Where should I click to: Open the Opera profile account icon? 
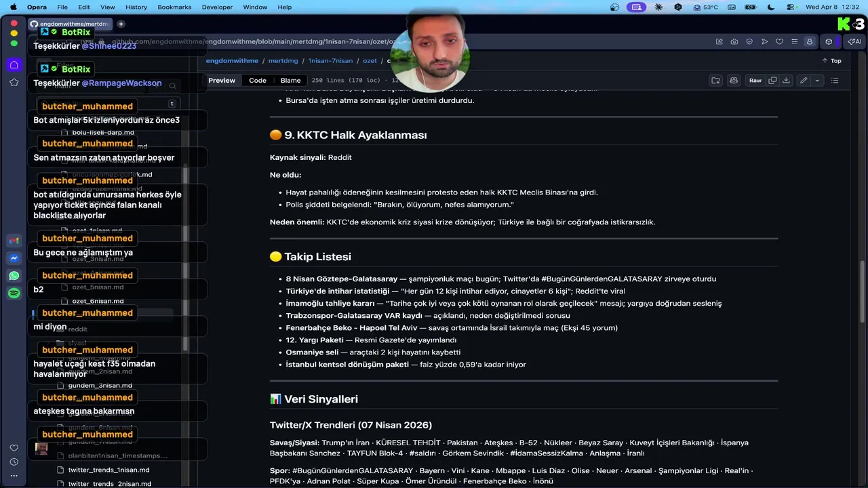(809, 41)
